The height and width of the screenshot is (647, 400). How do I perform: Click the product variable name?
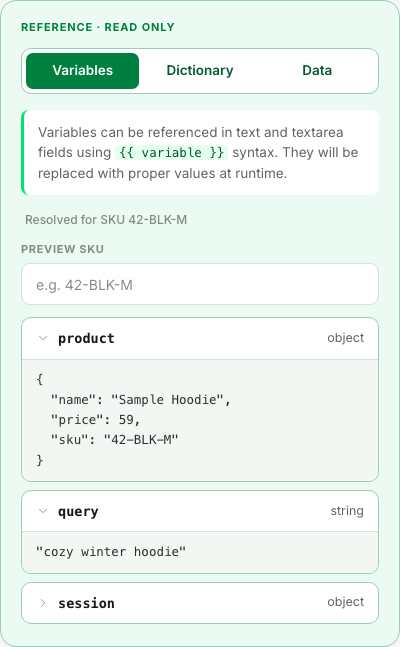point(86,338)
